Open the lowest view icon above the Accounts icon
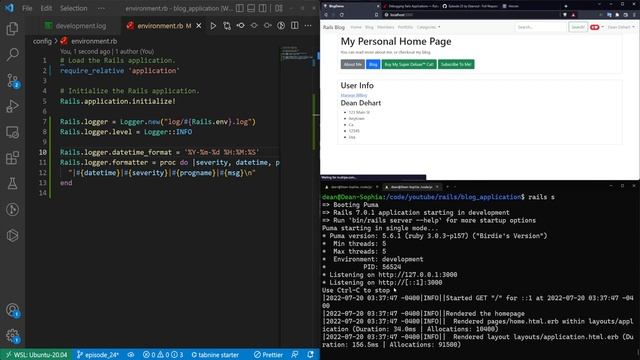The width and height of the screenshot is (640, 360). coord(12,235)
